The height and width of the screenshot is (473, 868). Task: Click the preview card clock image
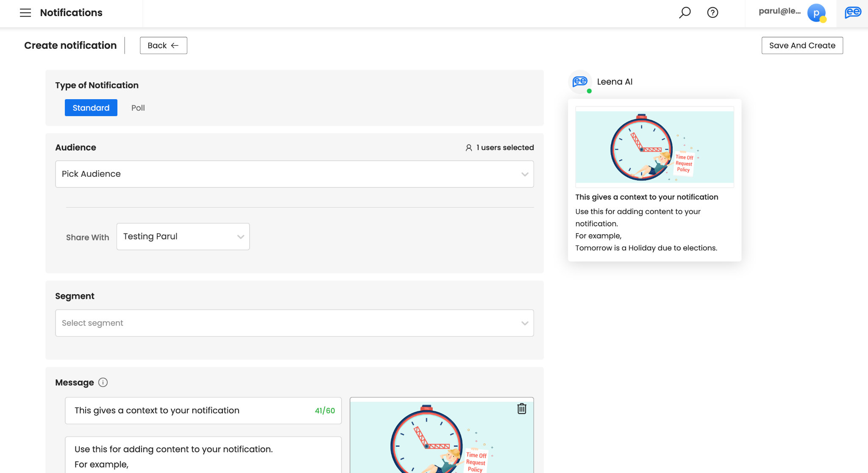(654, 147)
